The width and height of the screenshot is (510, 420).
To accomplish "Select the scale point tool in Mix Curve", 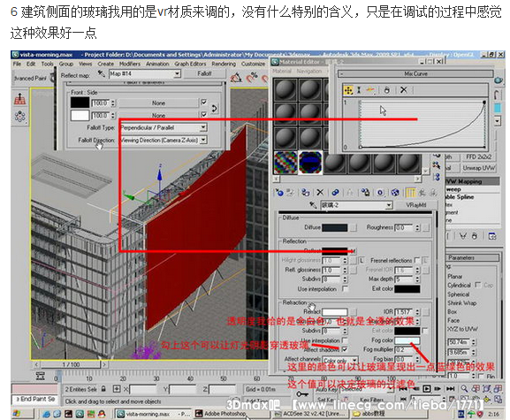I will [x=359, y=90].
